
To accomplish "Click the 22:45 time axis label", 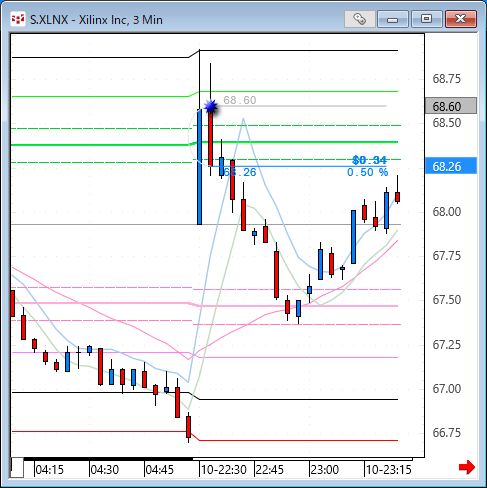I will [269, 470].
